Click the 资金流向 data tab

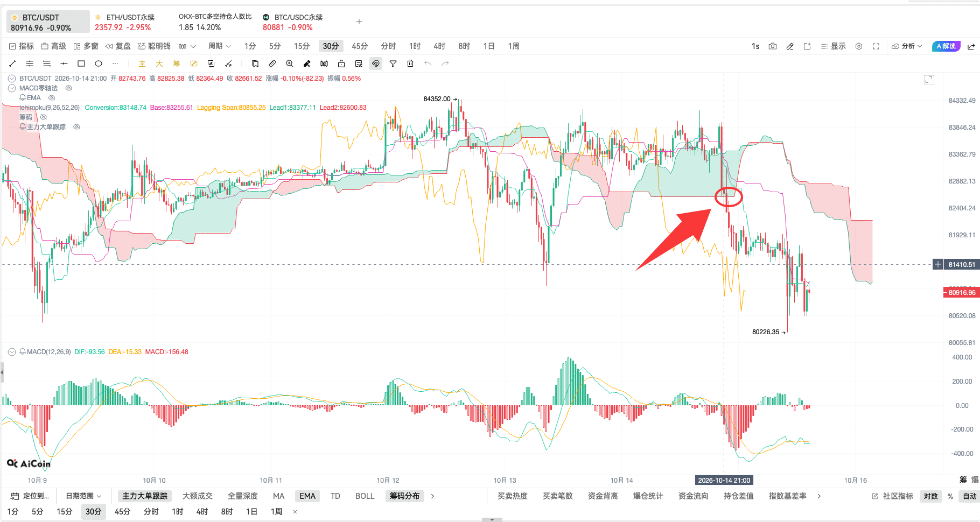(x=693, y=496)
